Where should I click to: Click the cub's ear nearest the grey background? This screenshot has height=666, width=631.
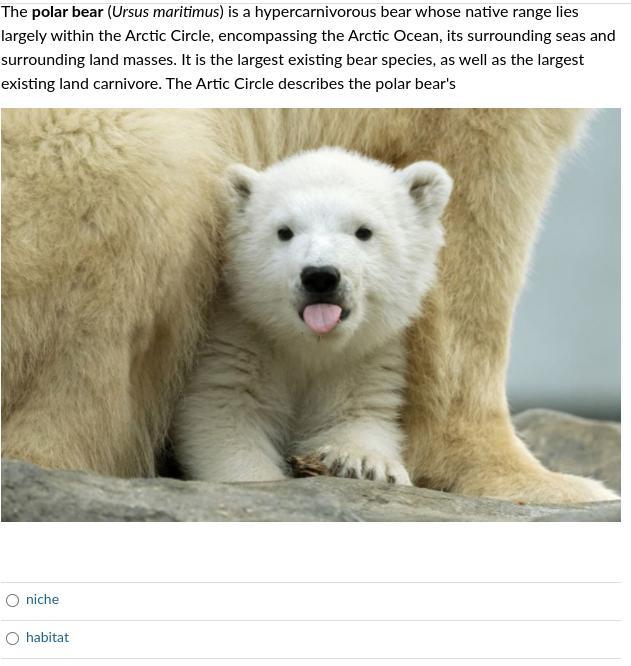pos(427,186)
